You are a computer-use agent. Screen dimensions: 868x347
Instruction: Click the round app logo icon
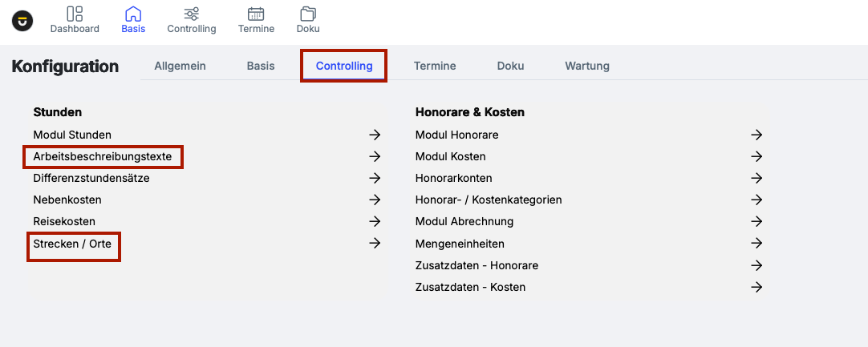tap(22, 21)
